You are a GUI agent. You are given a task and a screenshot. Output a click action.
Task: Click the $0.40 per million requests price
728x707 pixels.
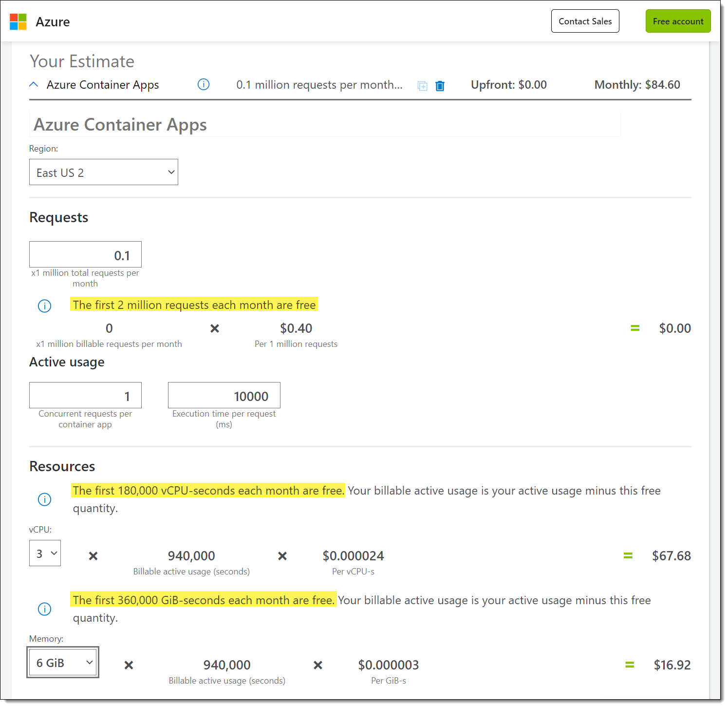click(296, 328)
